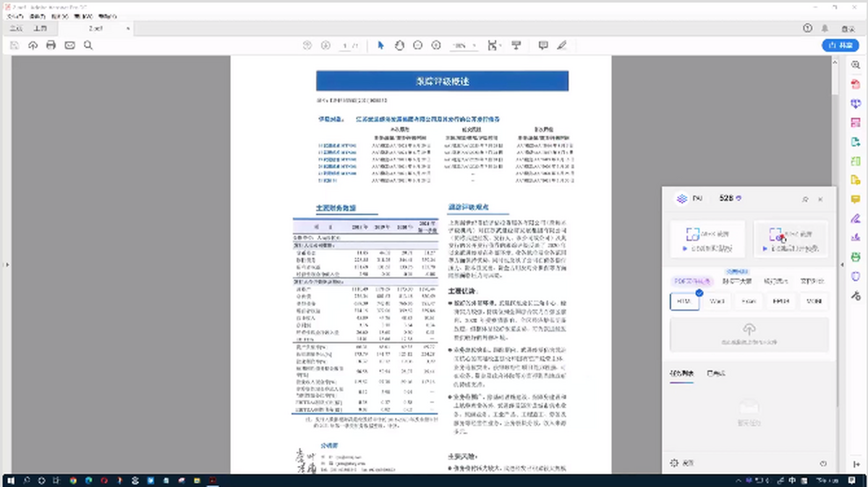The height and width of the screenshot is (487, 868).
Task: Click the cloud upload toolbar icon
Action: point(33,46)
